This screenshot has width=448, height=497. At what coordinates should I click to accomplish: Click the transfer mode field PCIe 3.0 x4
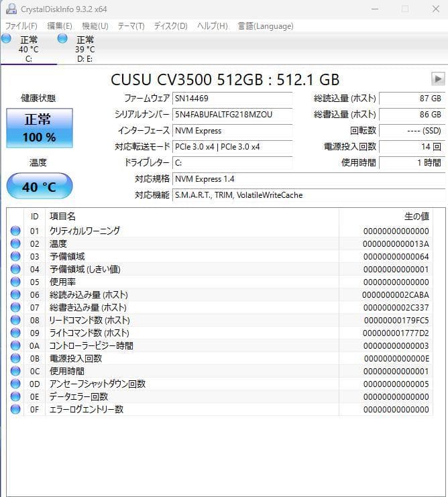232,147
